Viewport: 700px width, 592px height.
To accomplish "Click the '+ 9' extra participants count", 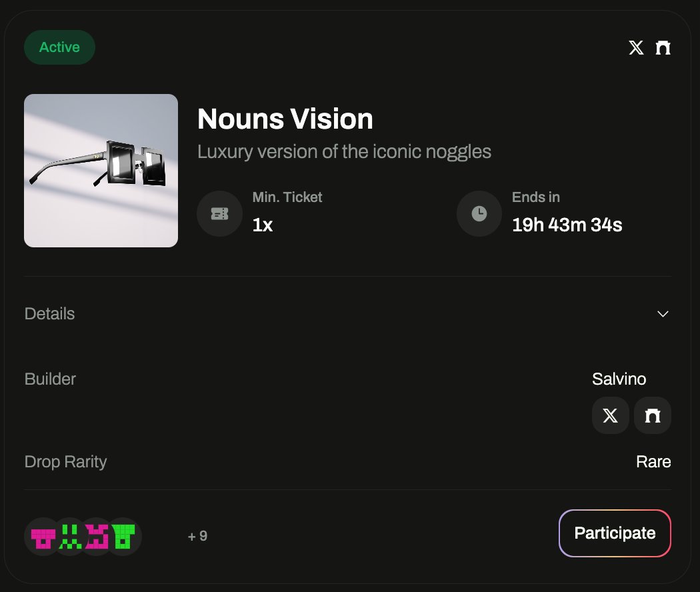I will 197,536.
